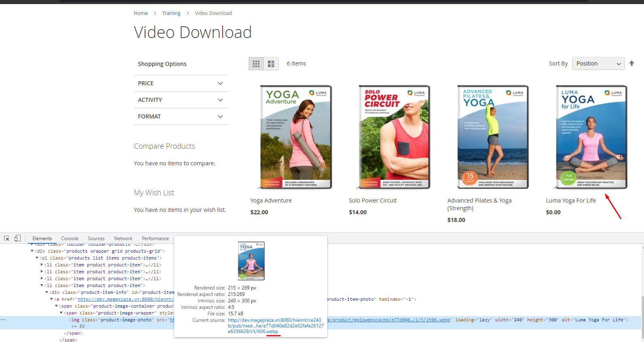Open the Training breadcrumb link

coord(171,13)
